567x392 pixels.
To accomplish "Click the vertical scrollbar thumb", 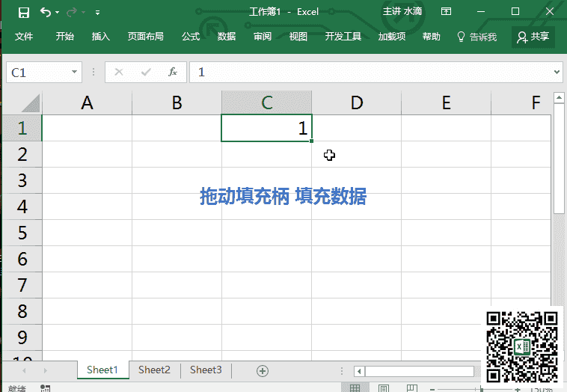I will pos(559,158).
